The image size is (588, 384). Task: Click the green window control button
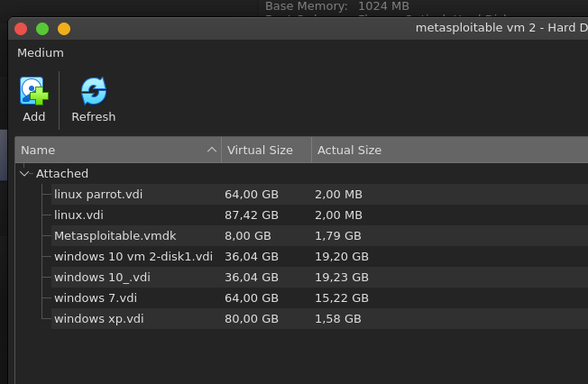(x=42, y=29)
